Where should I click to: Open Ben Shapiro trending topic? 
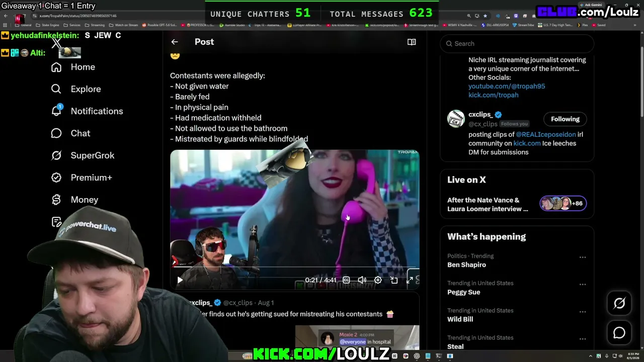(466, 265)
